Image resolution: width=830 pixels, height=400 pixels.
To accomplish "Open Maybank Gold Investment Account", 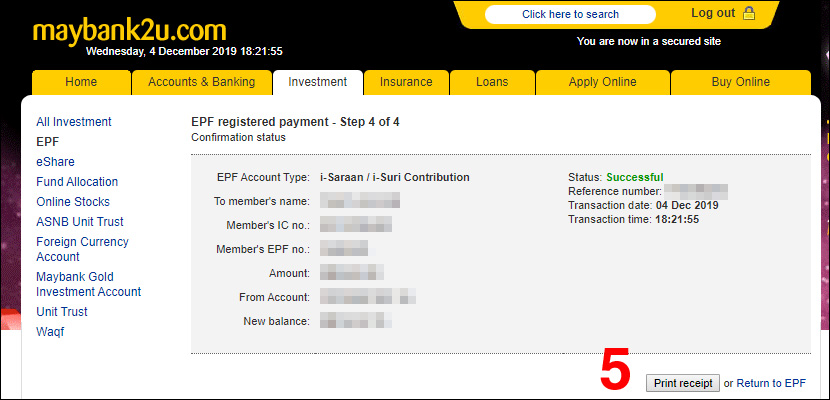I will 88,284.
